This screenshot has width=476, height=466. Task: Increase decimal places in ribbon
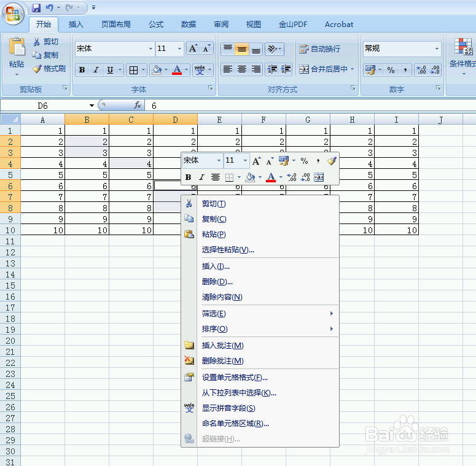(x=421, y=70)
